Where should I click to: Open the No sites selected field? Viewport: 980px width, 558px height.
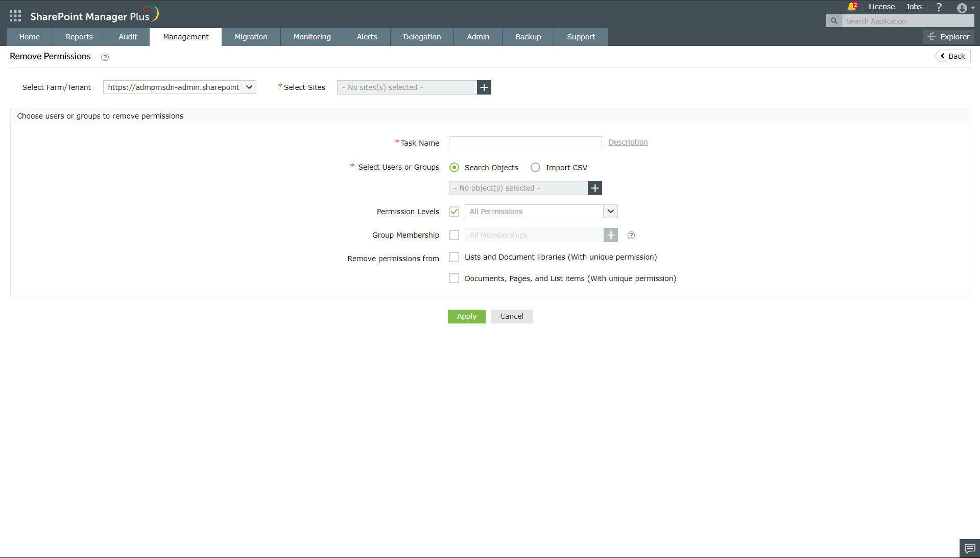[x=407, y=87]
